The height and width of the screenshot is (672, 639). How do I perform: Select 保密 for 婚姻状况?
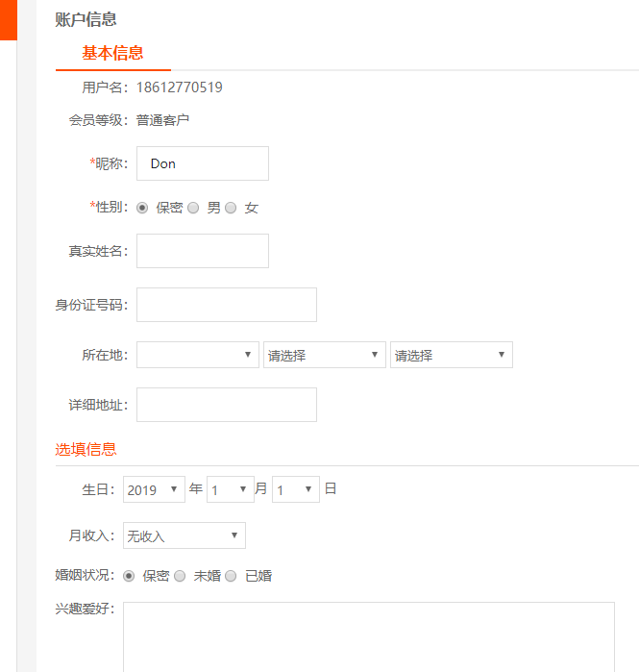tap(130, 576)
